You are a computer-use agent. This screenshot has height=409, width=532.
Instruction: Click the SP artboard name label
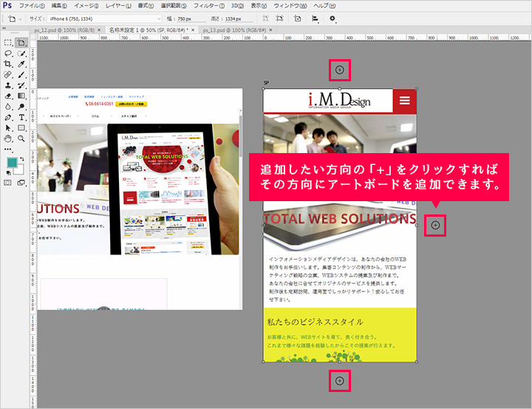tap(266, 83)
